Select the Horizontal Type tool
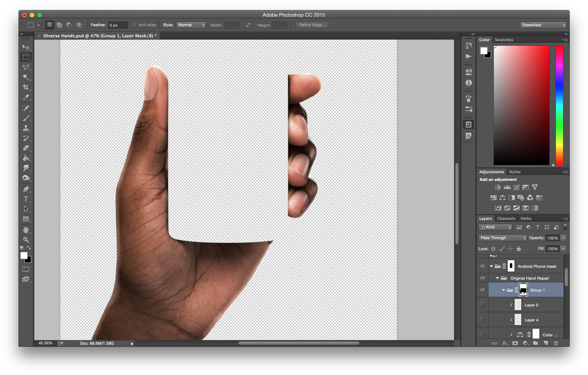Screen dimensions: 588x375 pyautogui.click(x=26, y=199)
